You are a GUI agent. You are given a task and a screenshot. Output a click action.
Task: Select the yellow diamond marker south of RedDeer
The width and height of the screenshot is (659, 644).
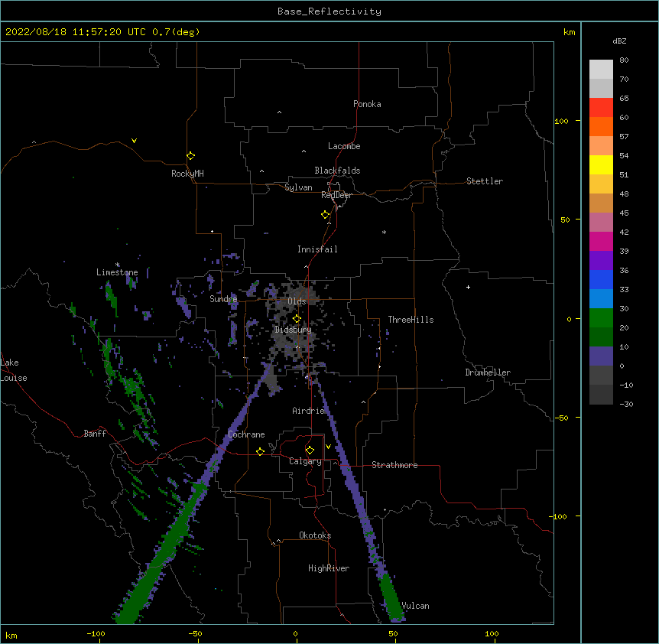click(x=326, y=215)
